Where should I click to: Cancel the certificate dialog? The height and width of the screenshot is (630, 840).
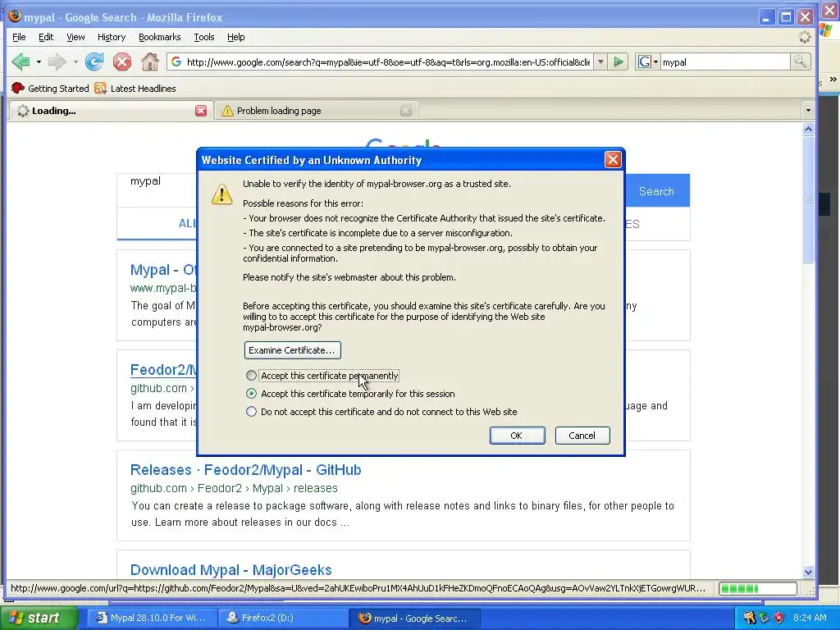[x=582, y=436]
